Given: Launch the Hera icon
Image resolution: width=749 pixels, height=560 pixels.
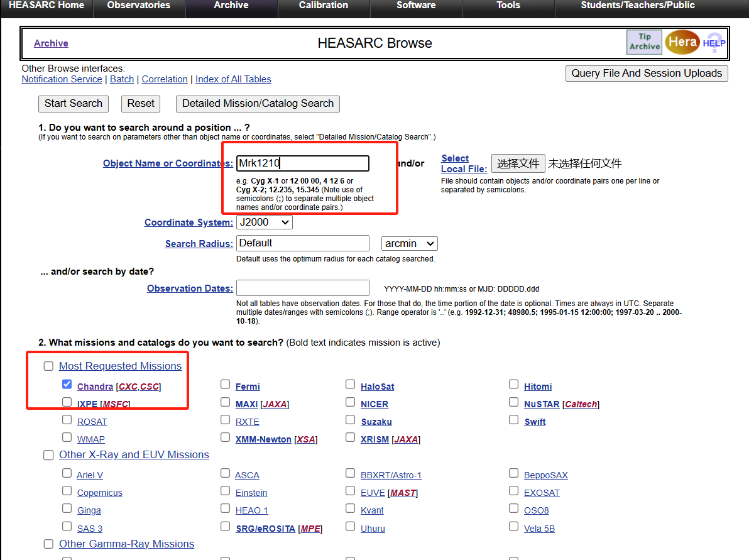Looking at the screenshot, I should click(x=682, y=42).
